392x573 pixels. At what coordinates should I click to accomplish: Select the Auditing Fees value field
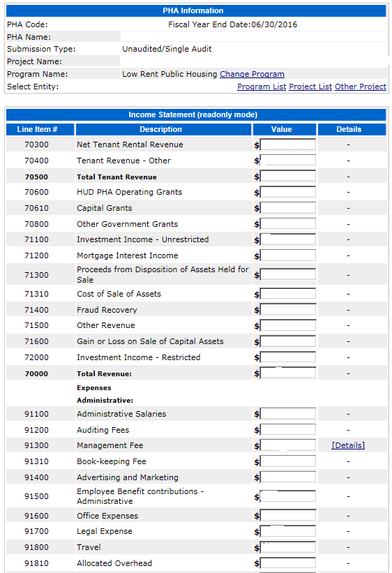click(288, 430)
